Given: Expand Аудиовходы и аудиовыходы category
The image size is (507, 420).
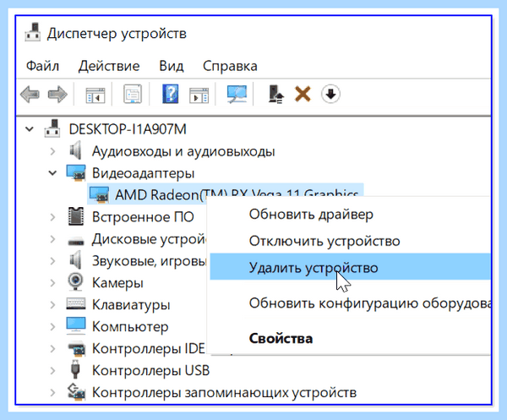Looking at the screenshot, I should [52, 151].
